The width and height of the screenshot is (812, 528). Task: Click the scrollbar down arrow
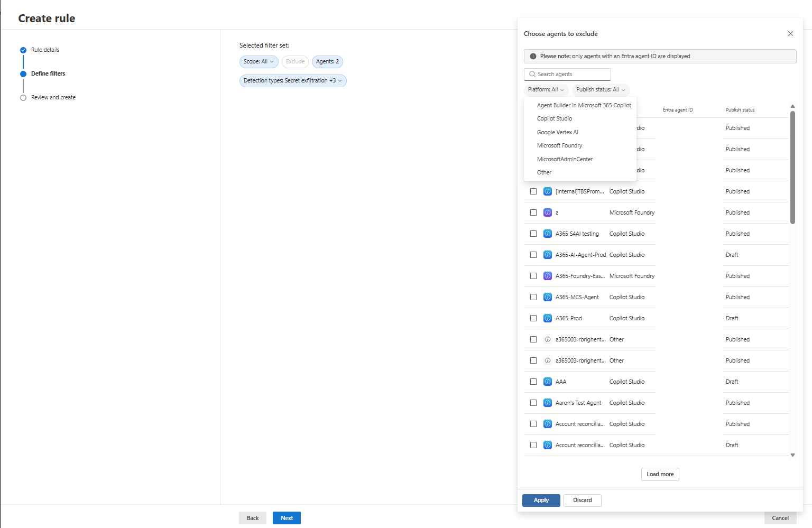tap(792, 455)
